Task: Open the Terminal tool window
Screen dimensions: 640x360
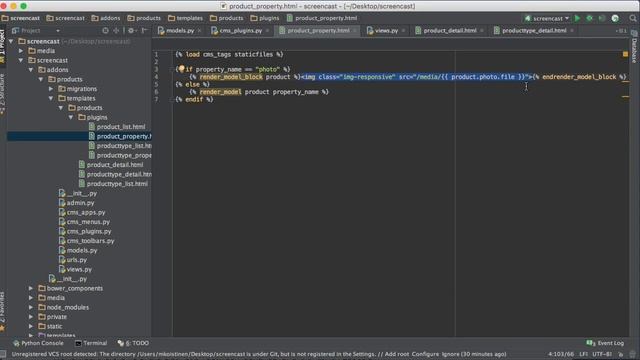Action: pyautogui.click(x=91, y=343)
